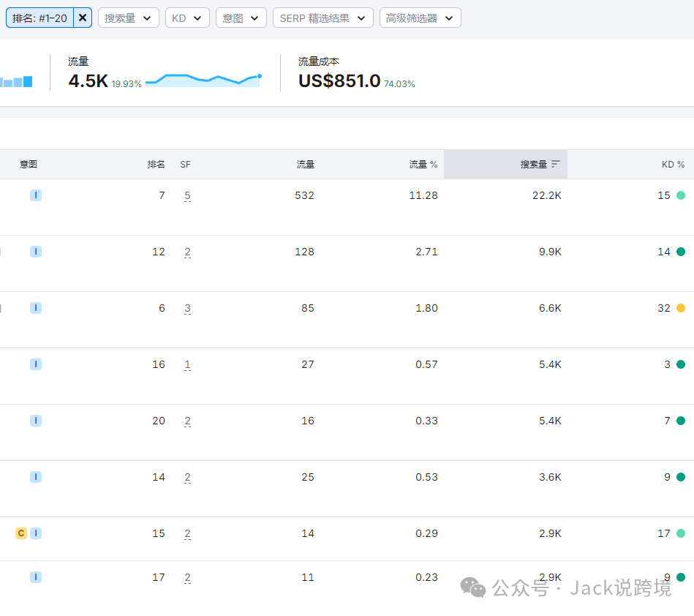Click the 流量 trend line chart

(203, 80)
